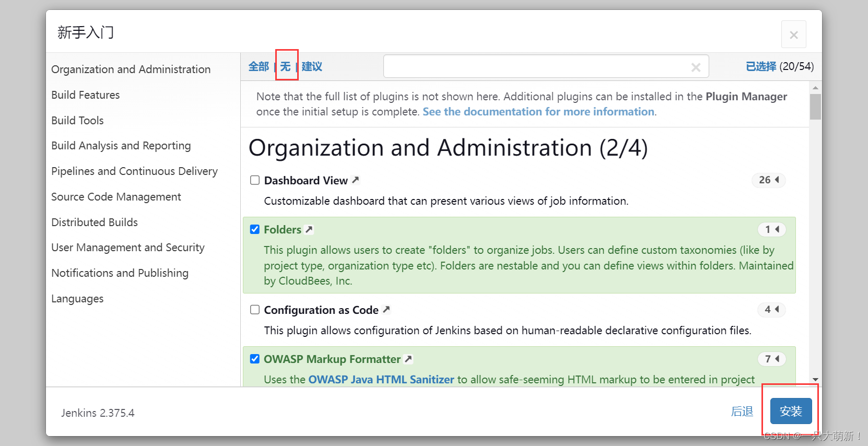This screenshot has height=446, width=868.
Task: Click Organization and Administration (2/4) heading
Action: (448, 148)
